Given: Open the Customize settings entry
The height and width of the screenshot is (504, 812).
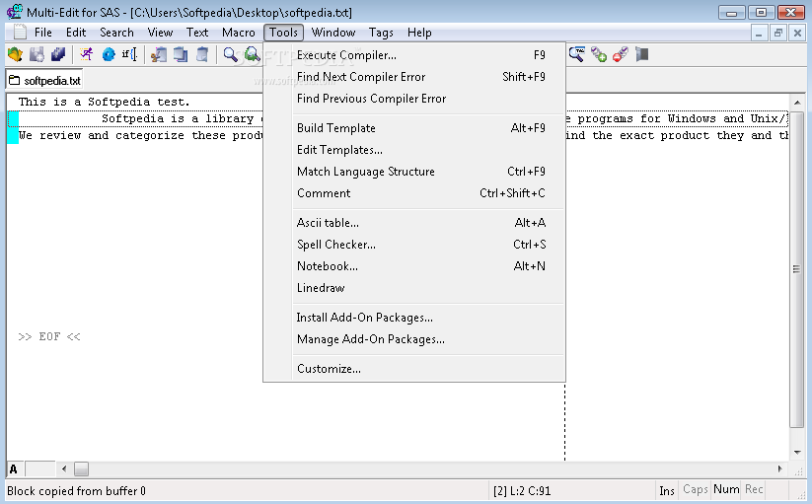Looking at the screenshot, I should pyautogui.click(x=413, y=369).
